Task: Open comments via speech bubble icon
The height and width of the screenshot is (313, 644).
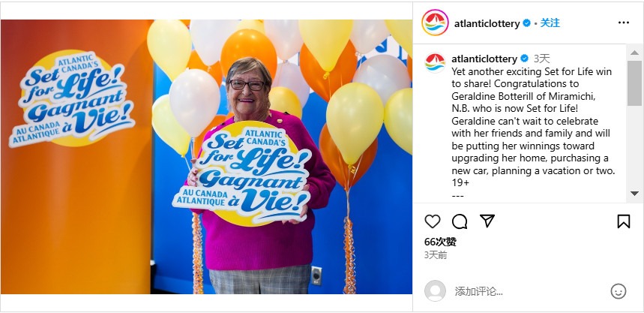Action: (460, 221)
